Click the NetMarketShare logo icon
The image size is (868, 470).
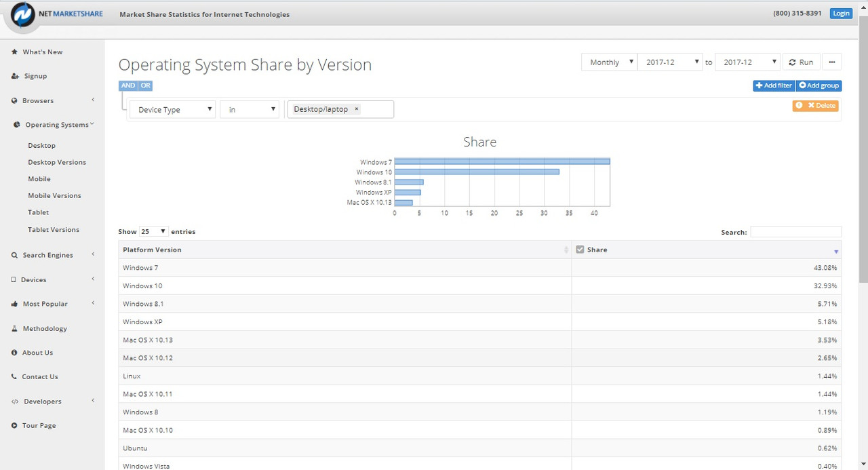click(x=22, y=15)
